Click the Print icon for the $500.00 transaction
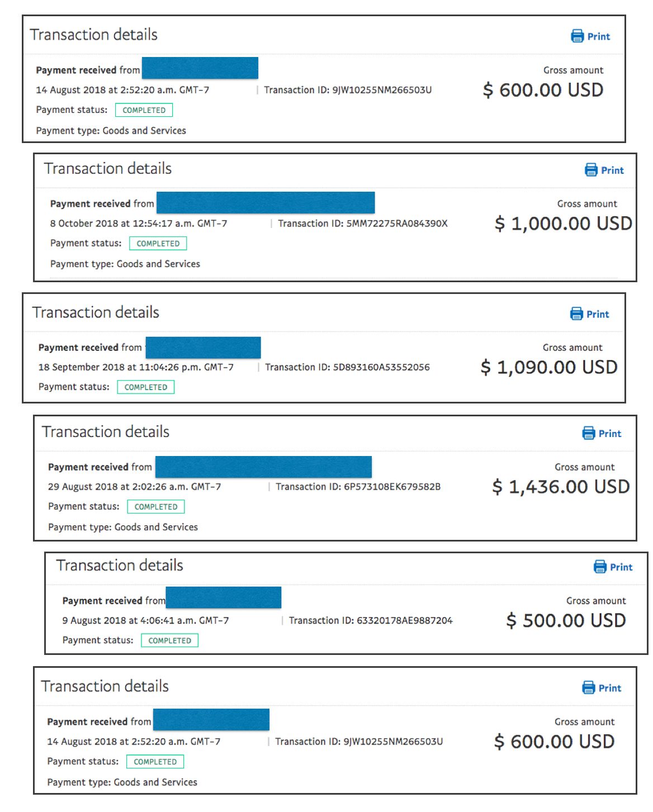 point(600,567)
